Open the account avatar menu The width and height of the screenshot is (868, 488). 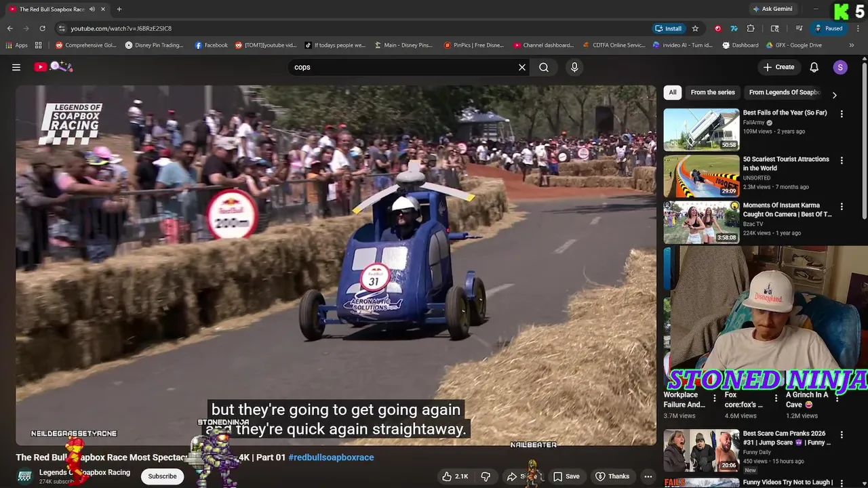pyautogui.click(x=840, y=67)
